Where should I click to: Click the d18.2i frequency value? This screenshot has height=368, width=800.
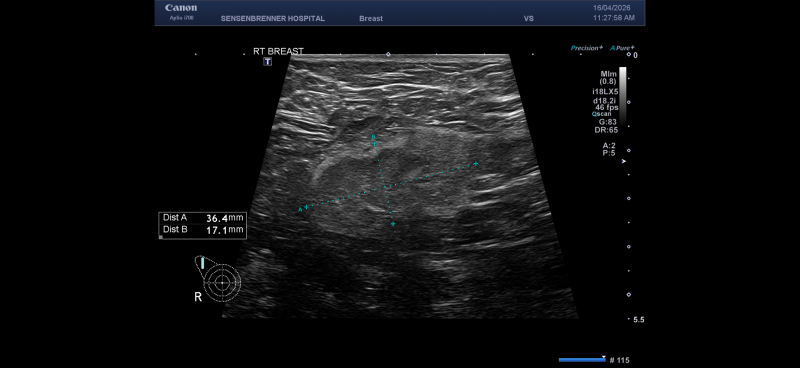click(x=604, y=101)
